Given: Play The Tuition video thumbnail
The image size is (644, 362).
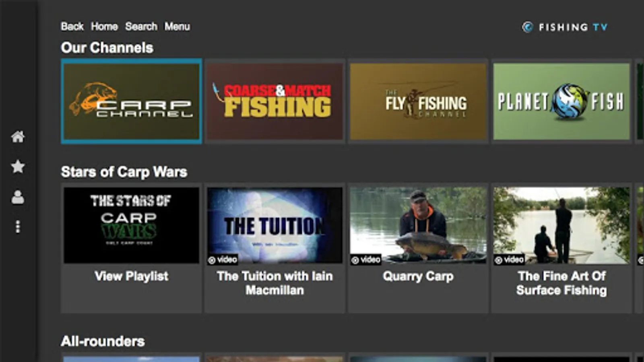Looking at the screenshot, I should tap(275, 225).
